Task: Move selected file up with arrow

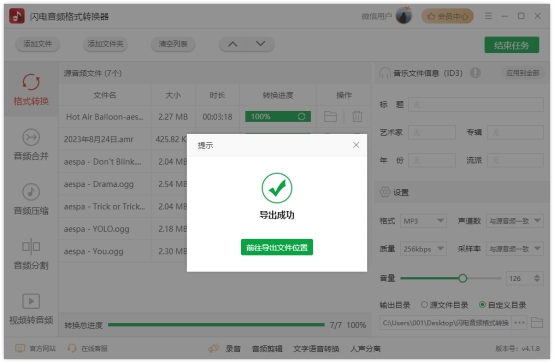Action: coord(232,44)
